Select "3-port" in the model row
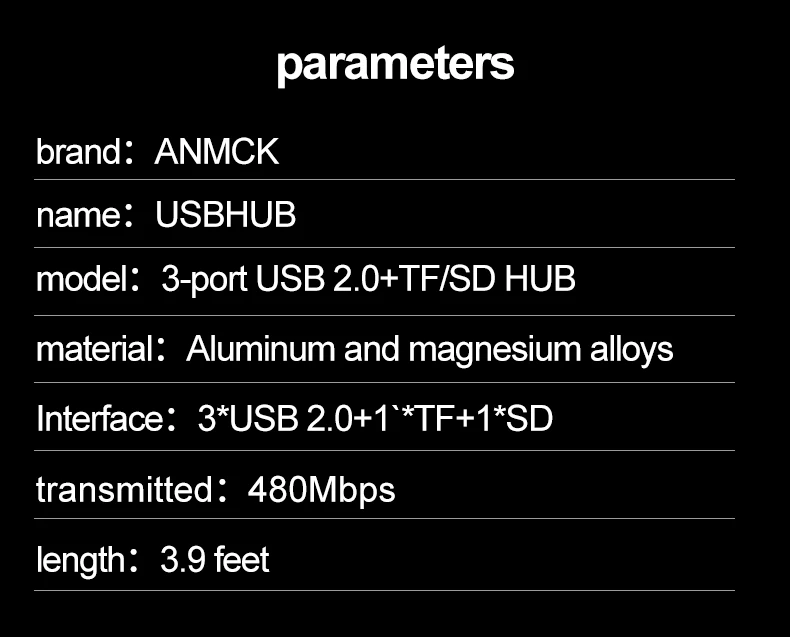790x637 pixels. pyautogui.click(x=205, y=279)
